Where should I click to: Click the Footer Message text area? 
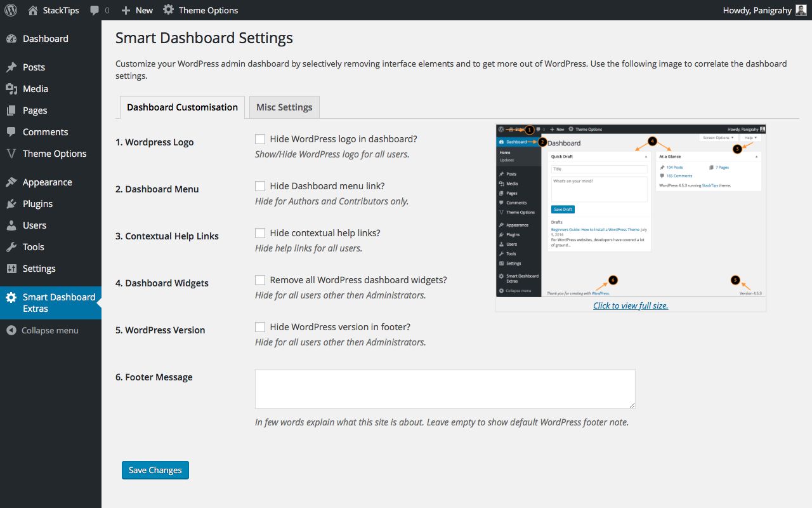445,389
